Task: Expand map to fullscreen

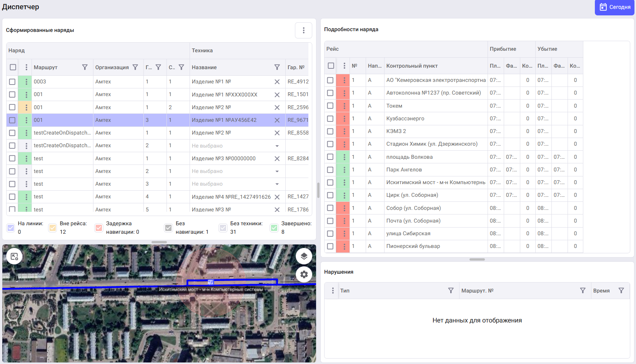Action: pyautogui.click(x=14, y=256)
